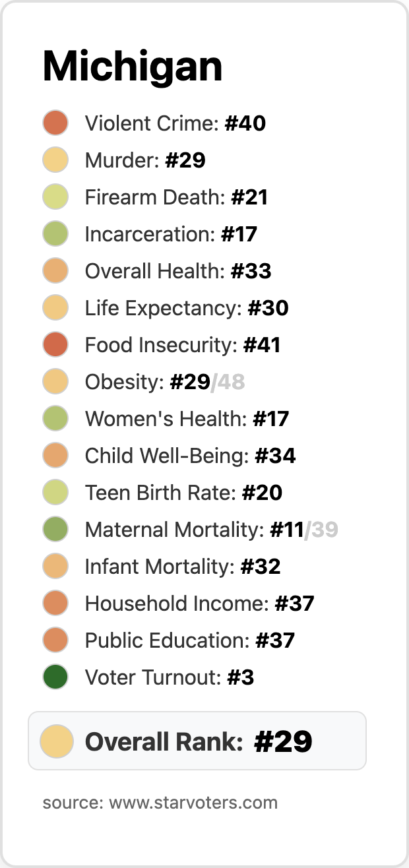Viewport: 409px width, 868px height.
Task: Click the Women's Health #17 row
Action: [x=187, y=419]
